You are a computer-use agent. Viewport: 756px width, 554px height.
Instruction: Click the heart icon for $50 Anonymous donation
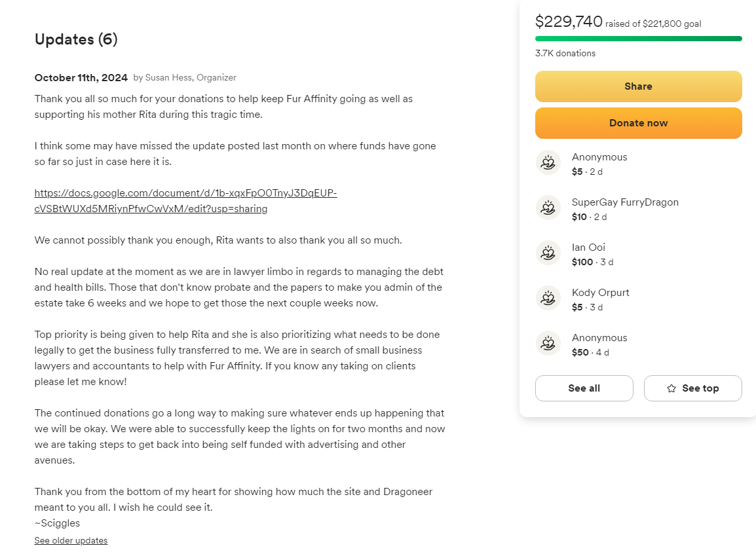(x=548, y=344)
